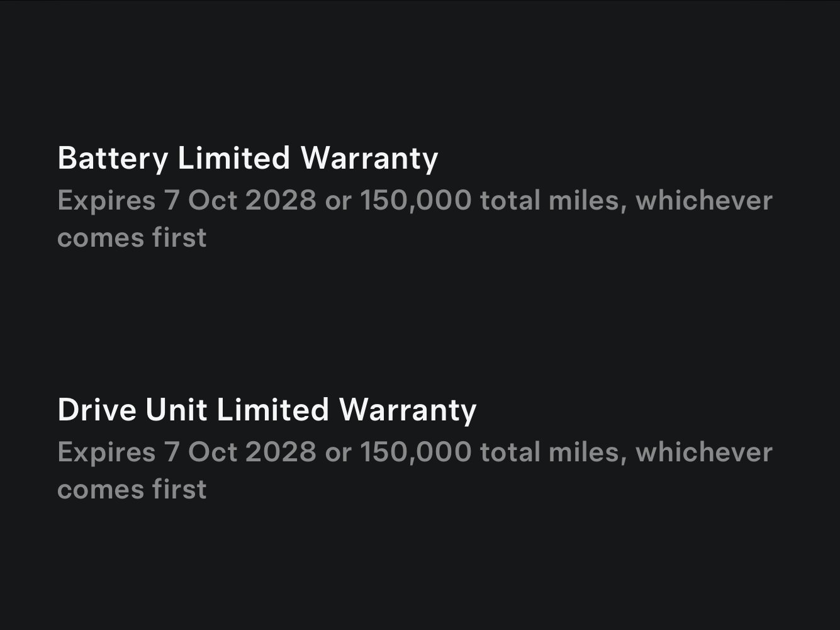Screen dimensions: 840x630
Task: Click 'whichever' in the Drive Unit warranty text
Action: (703, 453)
